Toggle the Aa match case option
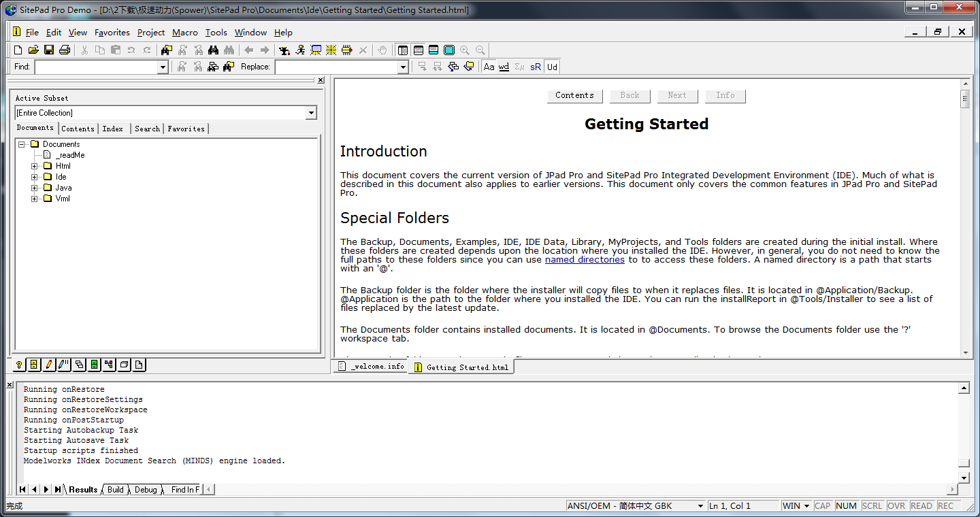Viewport: 980px width, 517px height. (x=489, y=67)
